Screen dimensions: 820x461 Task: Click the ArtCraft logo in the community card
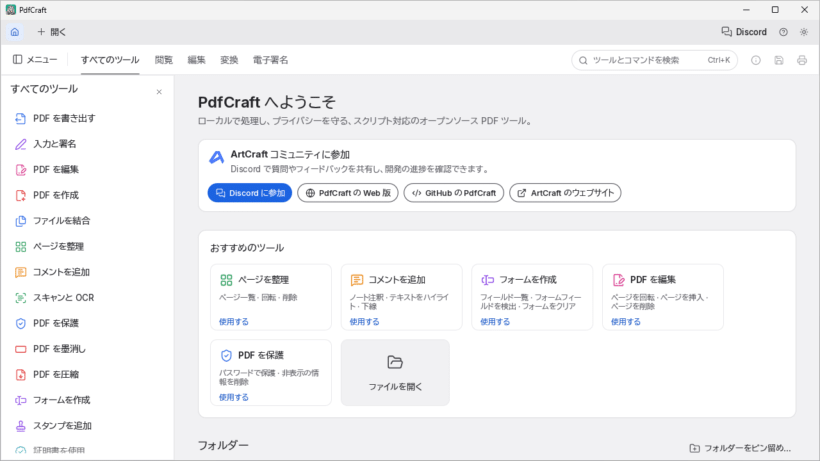pyautogui.click(x=217, y=157)
